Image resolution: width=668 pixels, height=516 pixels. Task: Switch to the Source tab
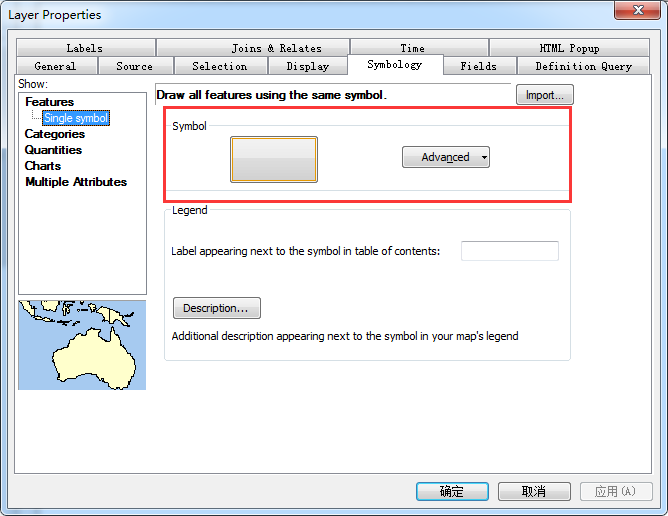pyautogui.click(x=136, y=66)
